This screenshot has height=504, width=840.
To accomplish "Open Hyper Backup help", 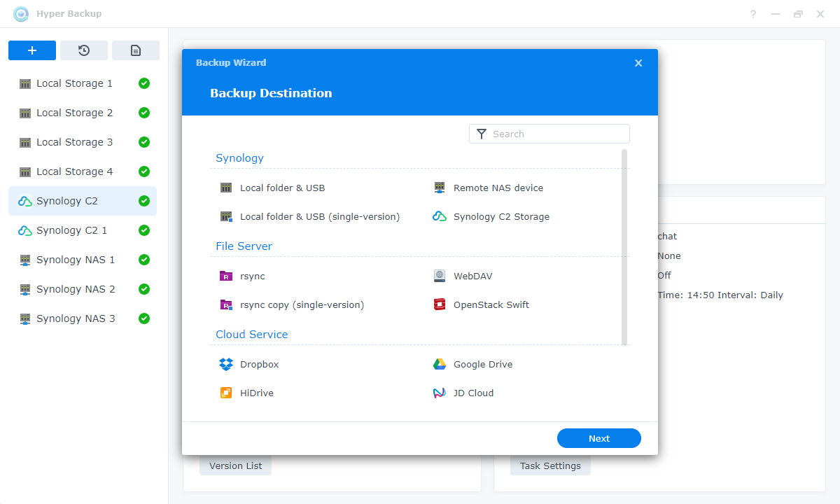I will pos(752,13).
